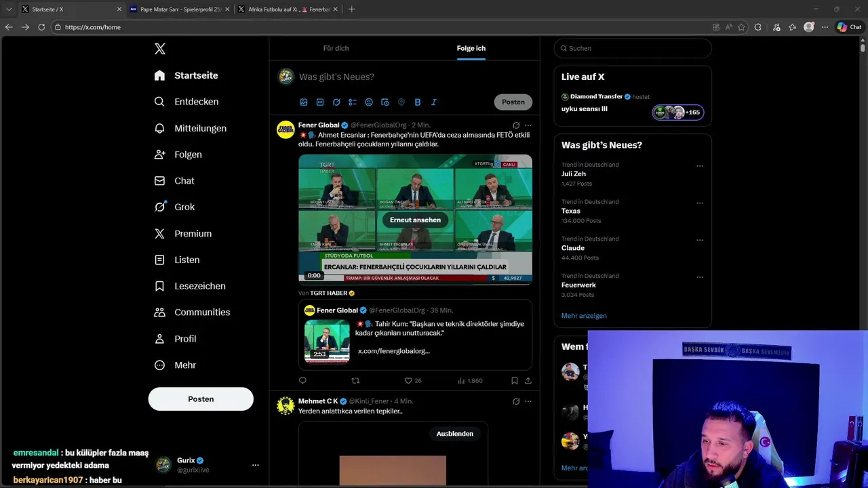This screenshot has width=868, height=488.
Task: Add media image to new post
Action: coord(304,102)
